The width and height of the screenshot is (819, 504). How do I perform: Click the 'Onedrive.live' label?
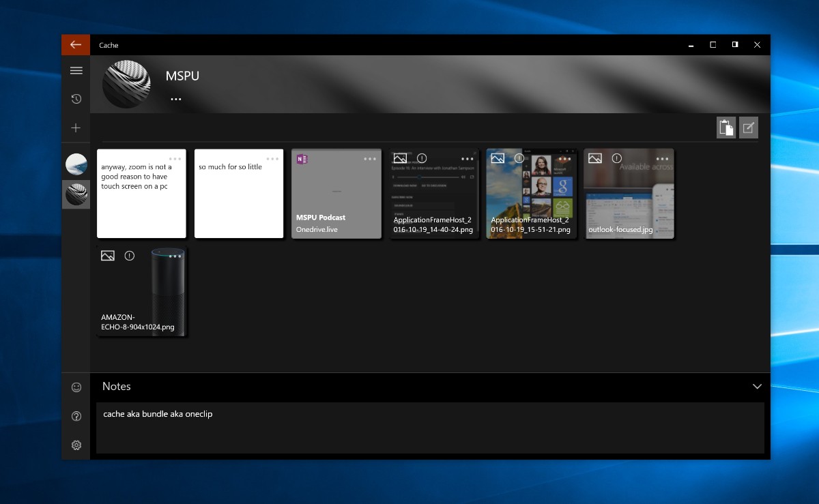[317, 230]
